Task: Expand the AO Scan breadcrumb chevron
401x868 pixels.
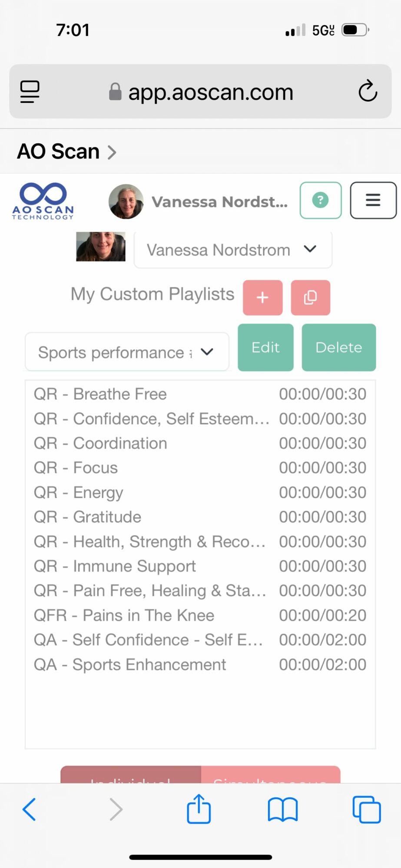Action: [112, 152]
